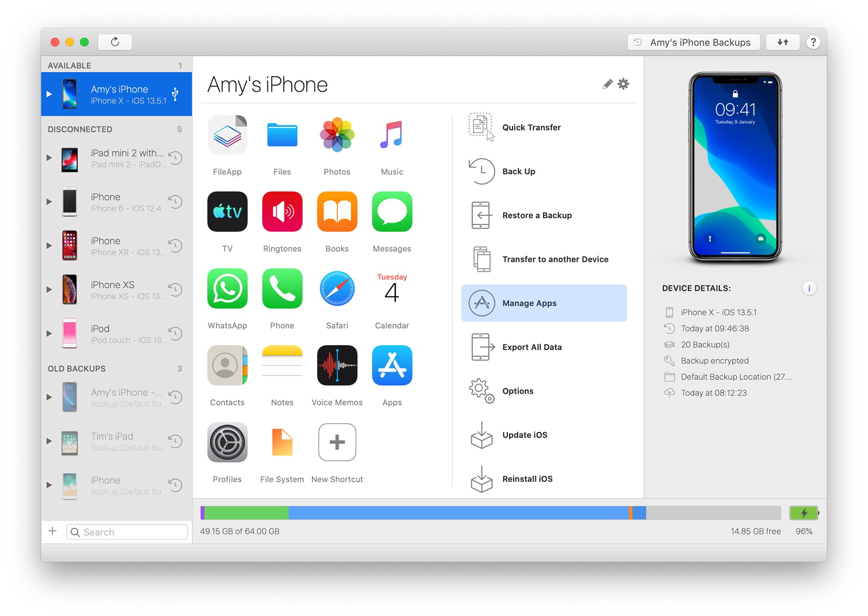Expand Tim's iPad backup row

point(49,441)
